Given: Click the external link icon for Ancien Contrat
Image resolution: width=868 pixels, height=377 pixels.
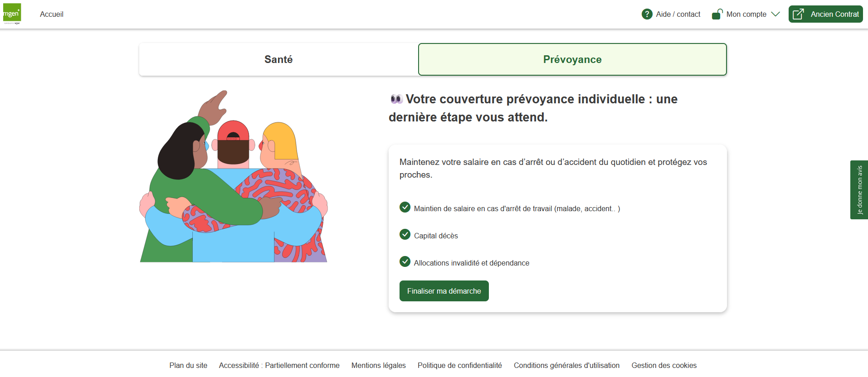Looking at the screenshot, I should [798, 14].
